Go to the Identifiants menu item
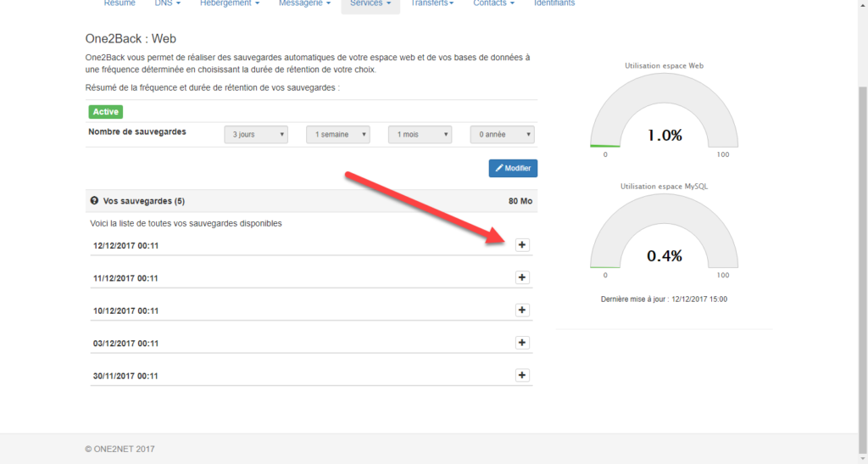 click(x=554, y=3)
